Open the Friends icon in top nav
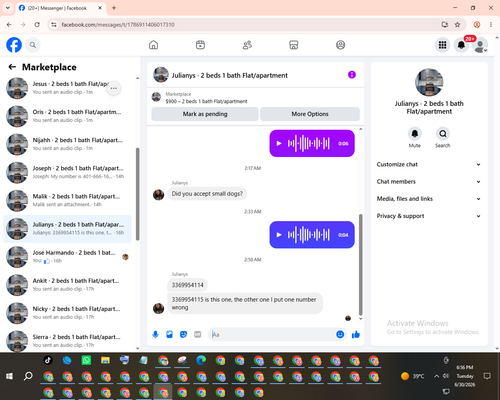This screenshot has width=500, height=400. point(247,45)
